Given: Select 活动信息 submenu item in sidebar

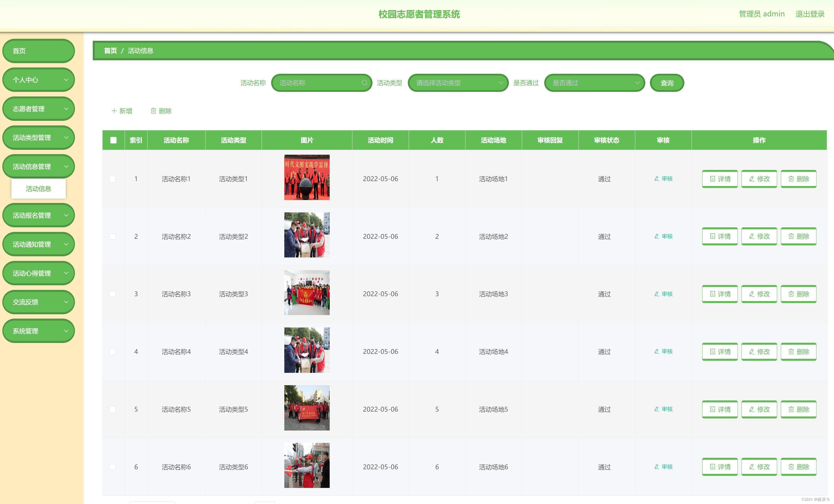Looking at the screenshot, I should click(x=38, y=189).
